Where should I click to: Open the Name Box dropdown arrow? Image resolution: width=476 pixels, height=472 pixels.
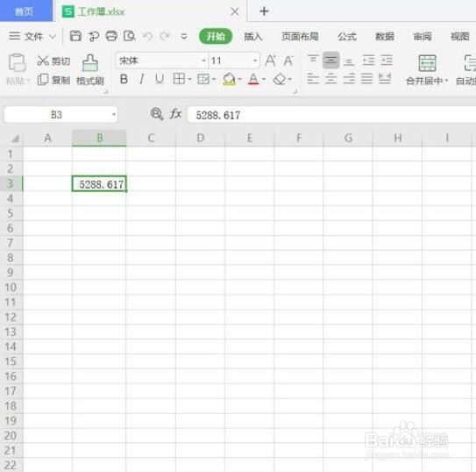pyautogui.click(x=114, y=115)
